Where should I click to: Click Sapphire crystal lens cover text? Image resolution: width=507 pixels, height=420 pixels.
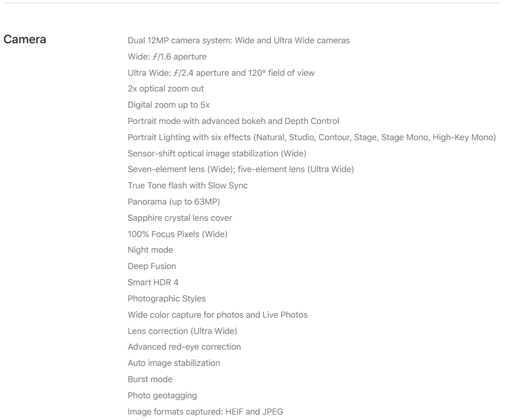pyautogui.click(x=180, y=218)
